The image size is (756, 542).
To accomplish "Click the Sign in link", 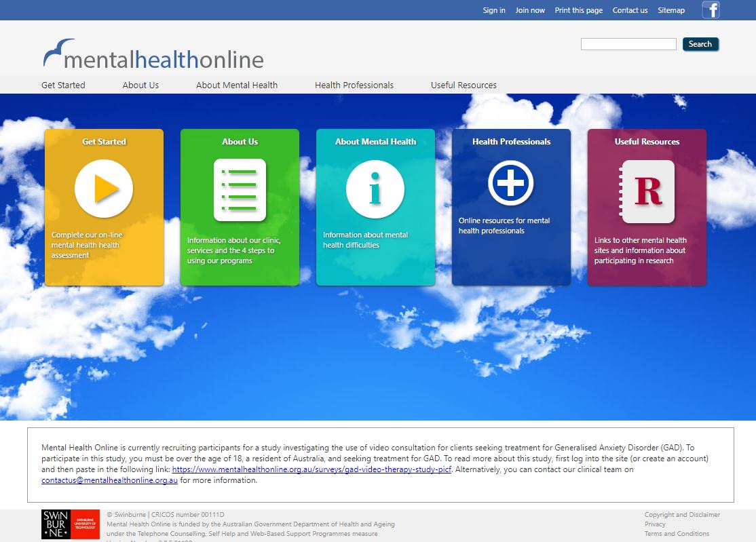I will click(494, 10).
